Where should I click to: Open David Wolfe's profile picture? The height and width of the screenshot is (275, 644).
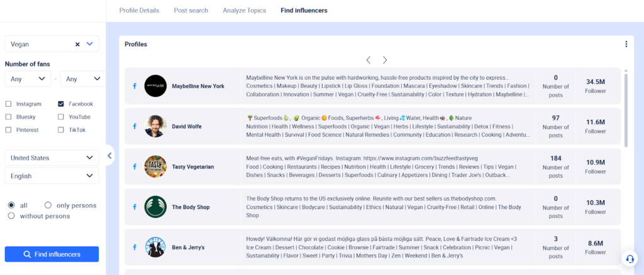tap(155, 126)
